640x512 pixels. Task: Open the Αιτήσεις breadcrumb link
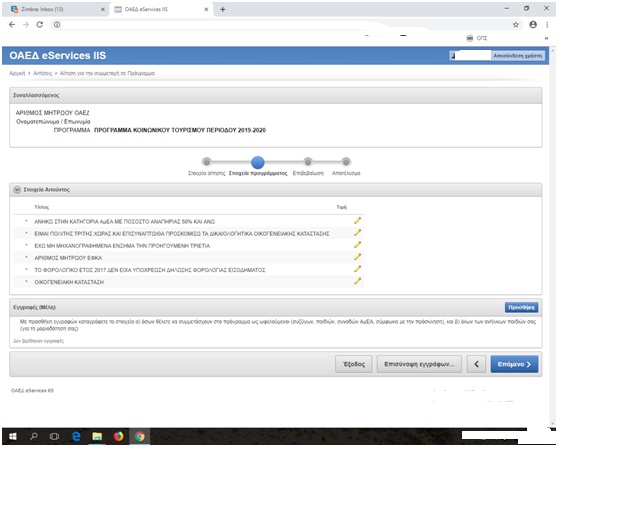pos(41,74)
